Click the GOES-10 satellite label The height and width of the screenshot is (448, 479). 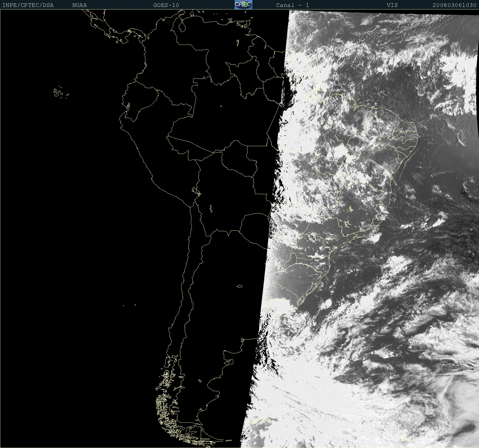(x=166, y=5)
